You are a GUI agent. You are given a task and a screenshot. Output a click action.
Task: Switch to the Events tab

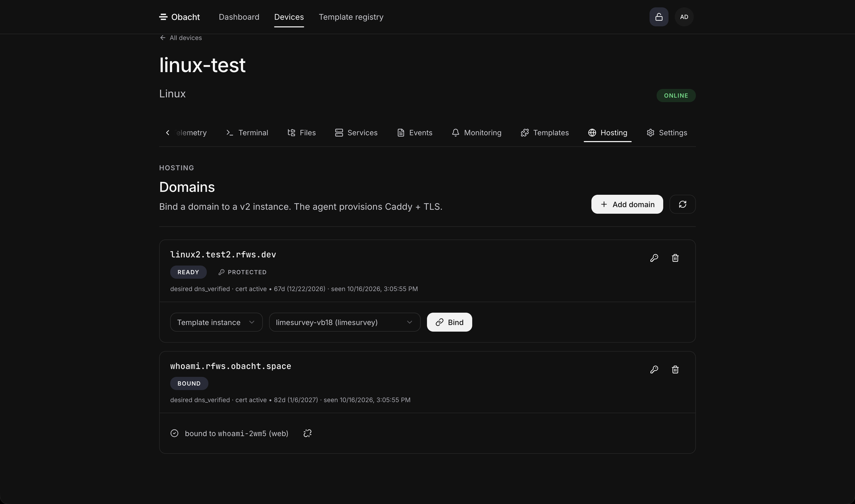(415, 133)
